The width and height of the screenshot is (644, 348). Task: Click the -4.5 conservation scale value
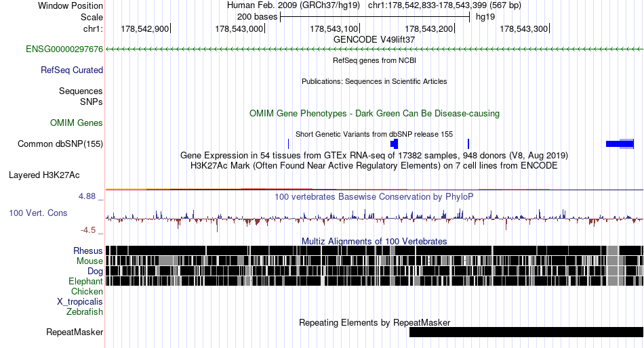click(x=88, y=230)
